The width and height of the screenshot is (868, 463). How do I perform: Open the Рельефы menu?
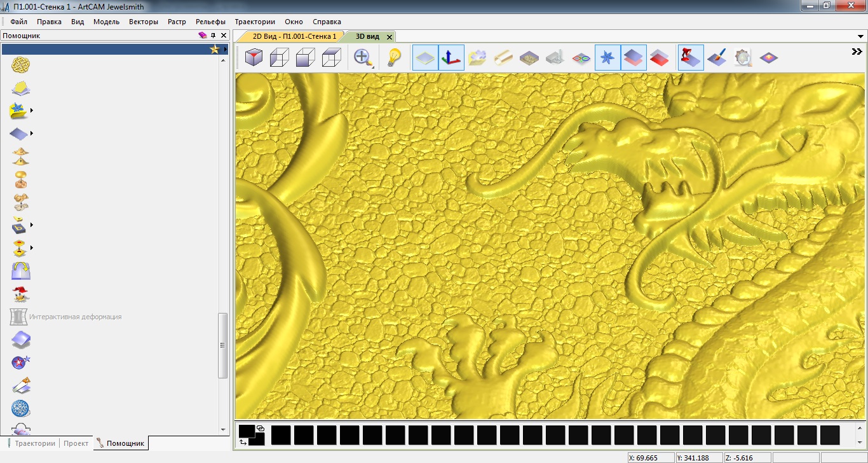tap(211, 22)
